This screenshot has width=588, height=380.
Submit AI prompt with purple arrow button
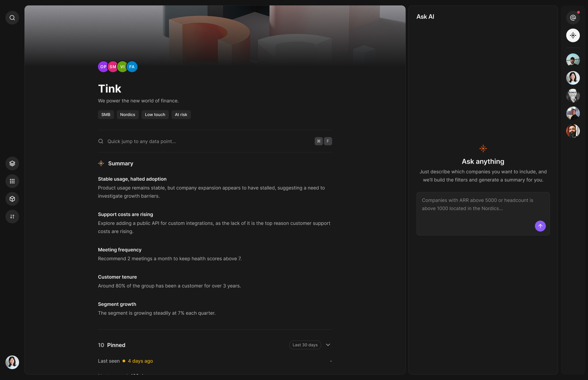(540, 226)
